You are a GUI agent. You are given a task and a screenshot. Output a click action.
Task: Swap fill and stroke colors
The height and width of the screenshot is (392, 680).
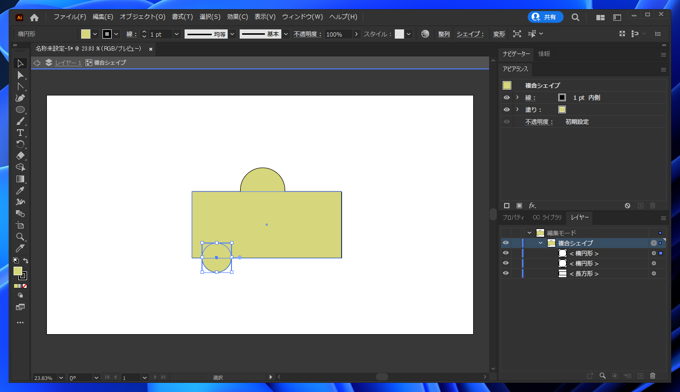[26, 261]
